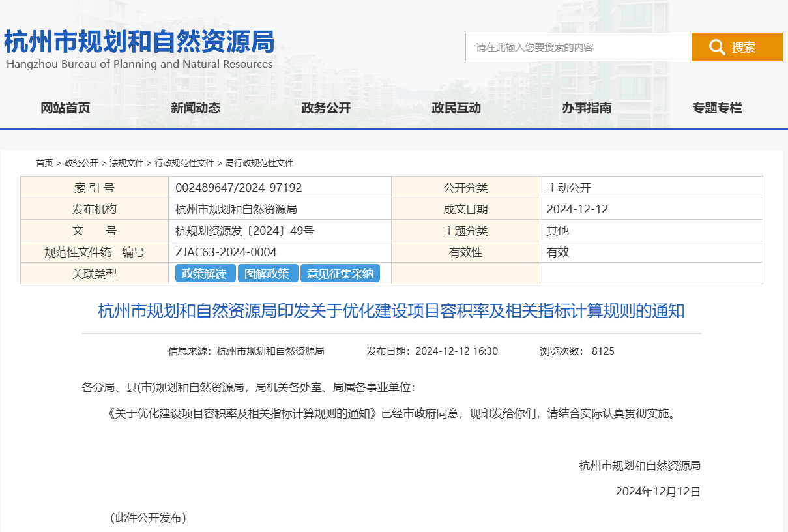
Task: Click the 政策解读 button
Action: (205, 274)
